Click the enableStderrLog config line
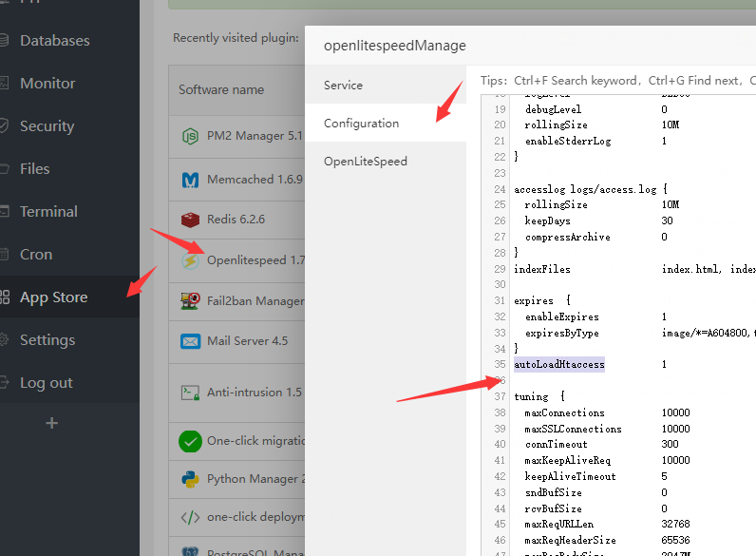 coord(568,142)
